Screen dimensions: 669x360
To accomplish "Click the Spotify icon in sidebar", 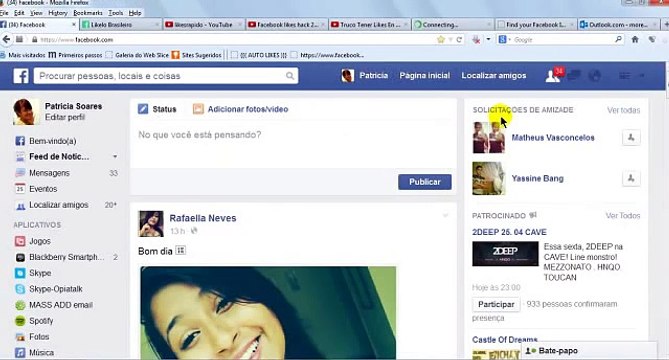I will 20,321.
